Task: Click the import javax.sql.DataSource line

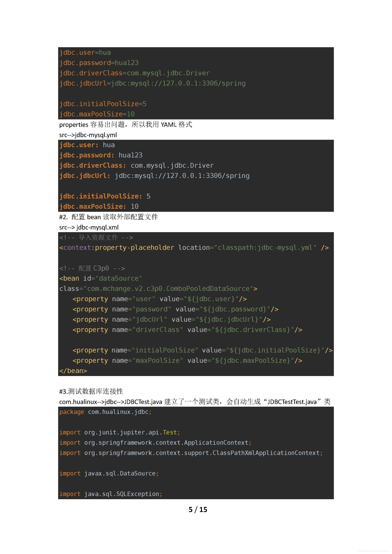Action: (x=109, y=474)
